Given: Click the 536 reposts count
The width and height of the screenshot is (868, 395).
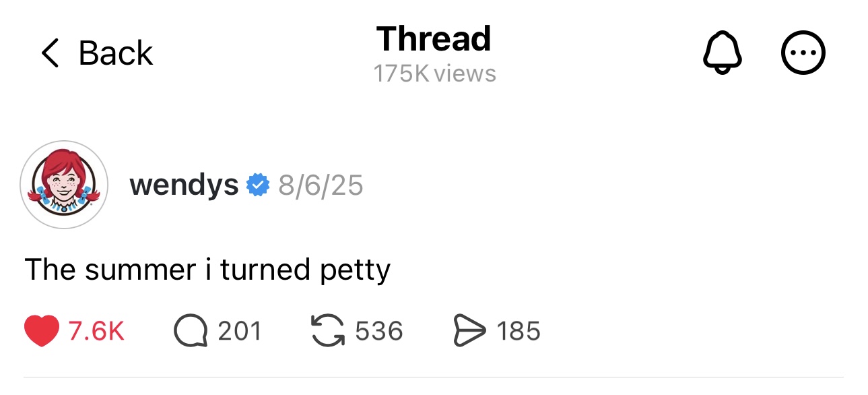Looking at the screenshot, I should (x=378, y=331).
